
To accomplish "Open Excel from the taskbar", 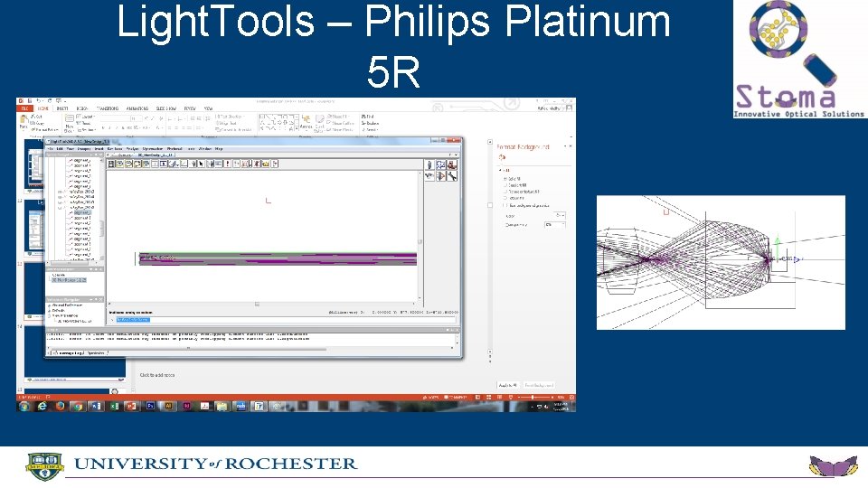I will (114, 406).
